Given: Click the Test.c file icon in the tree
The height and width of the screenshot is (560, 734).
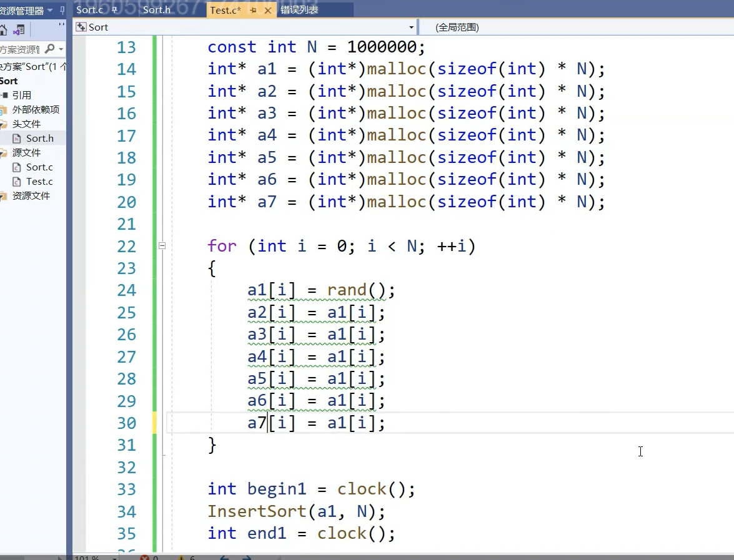Looking at the screenshot, I should [16, 182].
